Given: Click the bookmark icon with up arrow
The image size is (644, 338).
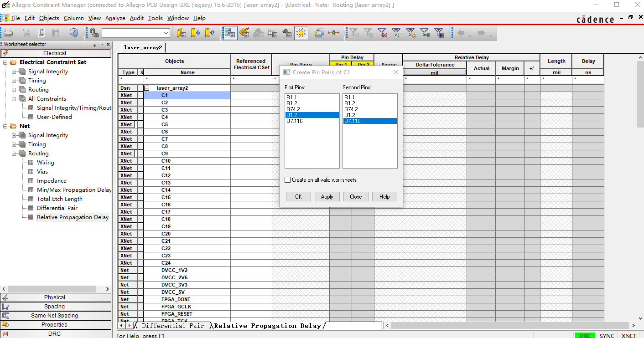Looking at the screenshot, I should [x=210, y=33].
